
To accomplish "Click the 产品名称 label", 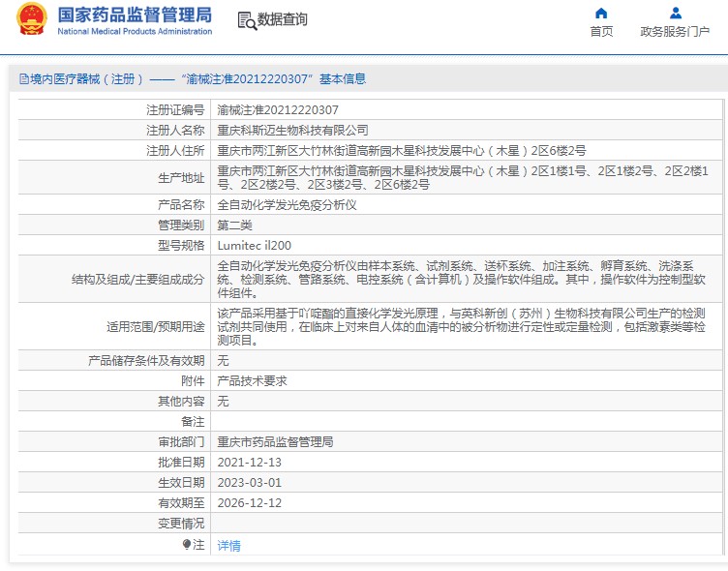I will click(x=181, y=205).
